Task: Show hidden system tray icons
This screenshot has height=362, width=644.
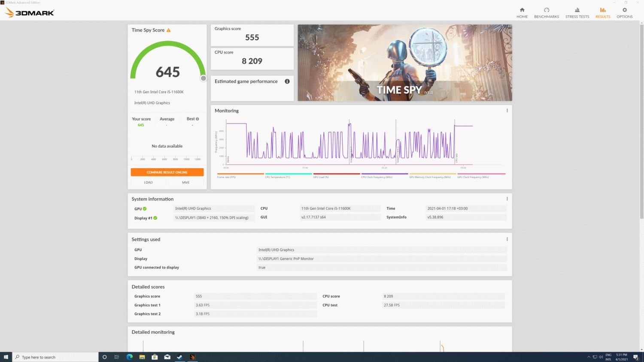Action: pos(589,357)
